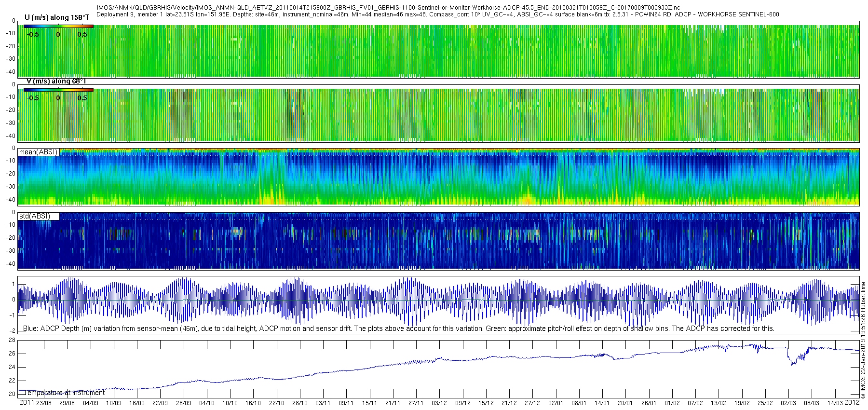Click the 28 tick on temperature axis

[x=12, y=340]
